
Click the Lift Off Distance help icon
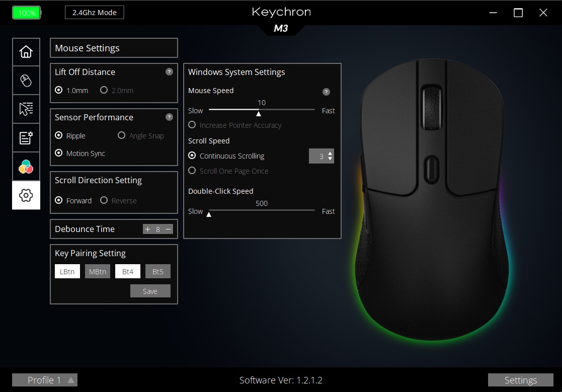click(x=169, y=71)
